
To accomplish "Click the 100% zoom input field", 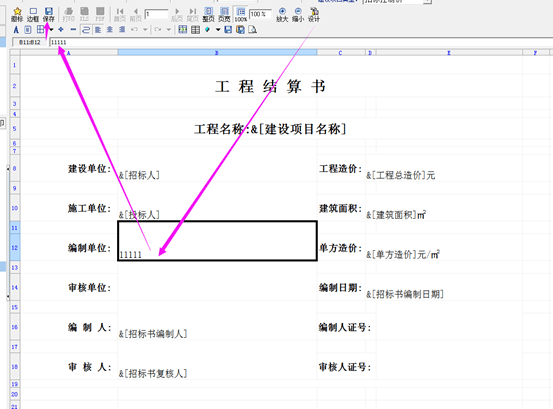I will pyautogui.click(x=260, y=14).
